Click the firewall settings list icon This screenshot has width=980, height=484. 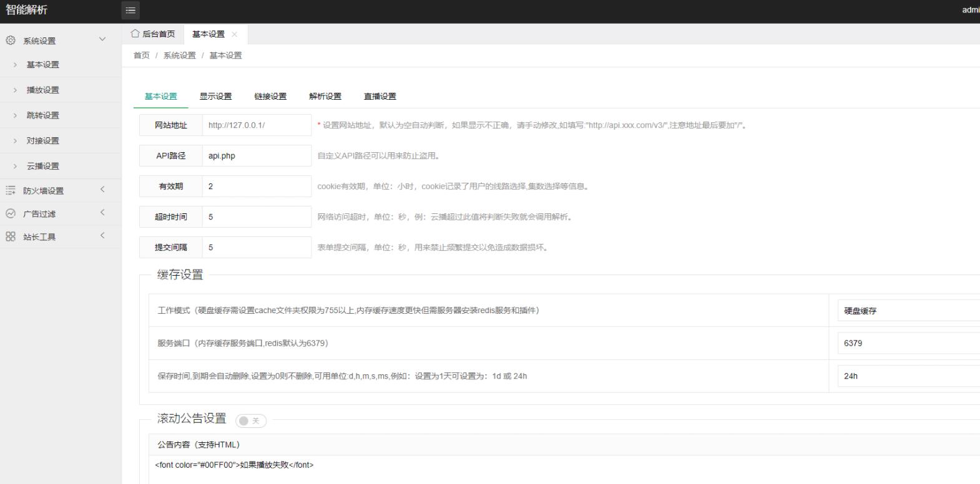pyautogui.click(x=10, y=190)
